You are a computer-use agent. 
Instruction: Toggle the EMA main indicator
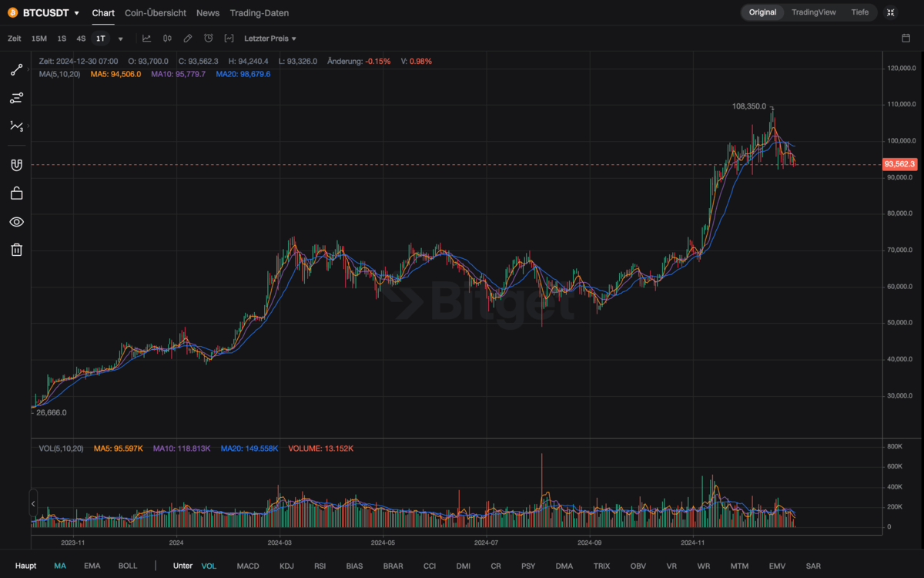point(92,566)
